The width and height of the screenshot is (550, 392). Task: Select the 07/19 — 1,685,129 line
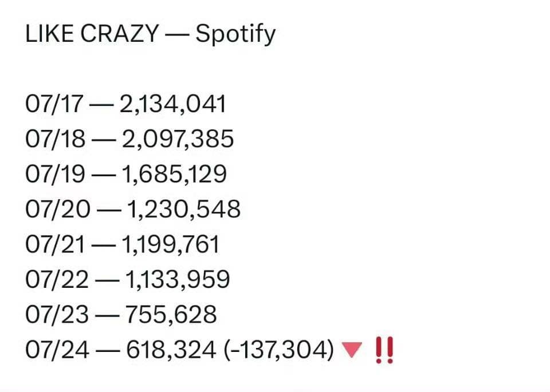coord(126,174)
